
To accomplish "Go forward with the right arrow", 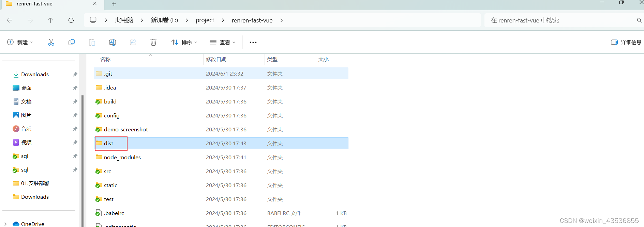I will click(x=30, y=20).
